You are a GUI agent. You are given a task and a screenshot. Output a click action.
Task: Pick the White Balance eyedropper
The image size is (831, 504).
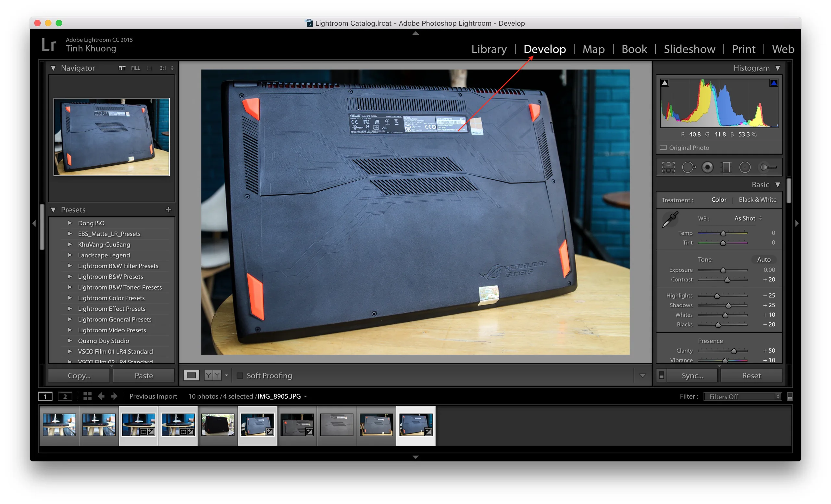coord(670,219)
